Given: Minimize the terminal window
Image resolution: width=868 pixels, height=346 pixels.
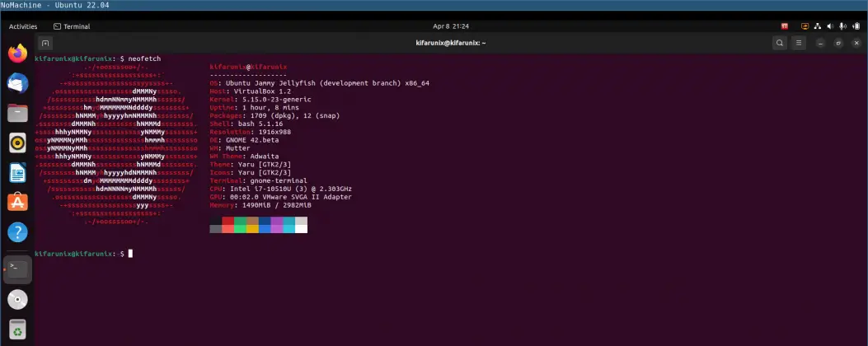Looking at the screenshot, I should click(x=821, y=43).
